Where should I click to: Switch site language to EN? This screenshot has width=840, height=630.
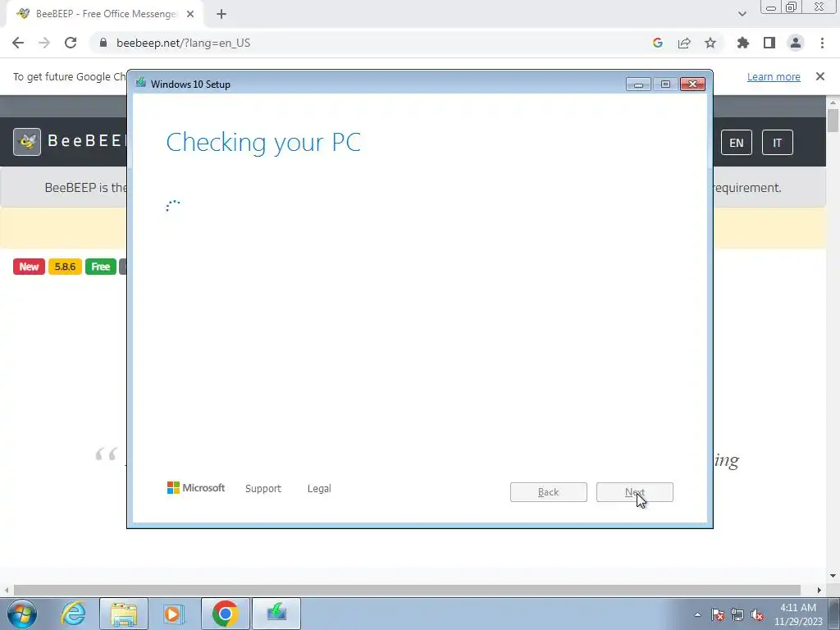pyautogui.click(x=737, y=143)
